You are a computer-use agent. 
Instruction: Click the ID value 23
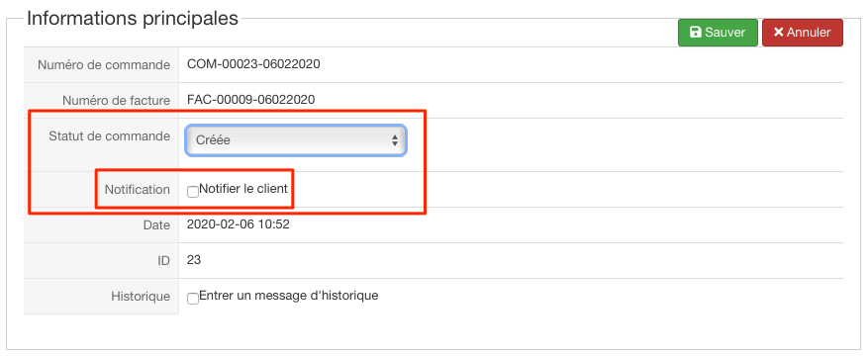coord(194,260)
